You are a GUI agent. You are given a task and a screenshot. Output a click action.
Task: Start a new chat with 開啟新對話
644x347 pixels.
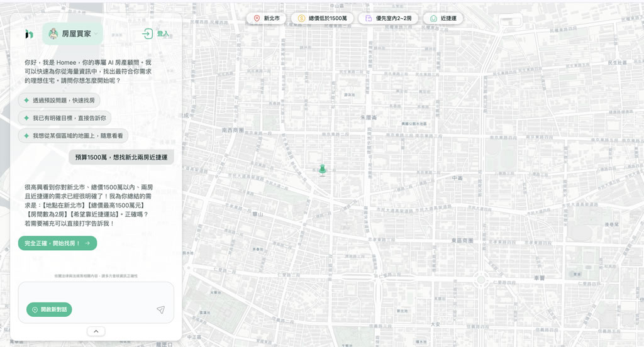(x=49, y=310)
